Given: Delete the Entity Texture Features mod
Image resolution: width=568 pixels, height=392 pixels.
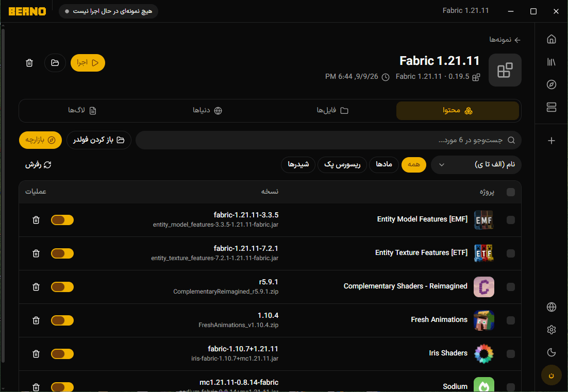Looking at the screenshot, I should 36,253.
